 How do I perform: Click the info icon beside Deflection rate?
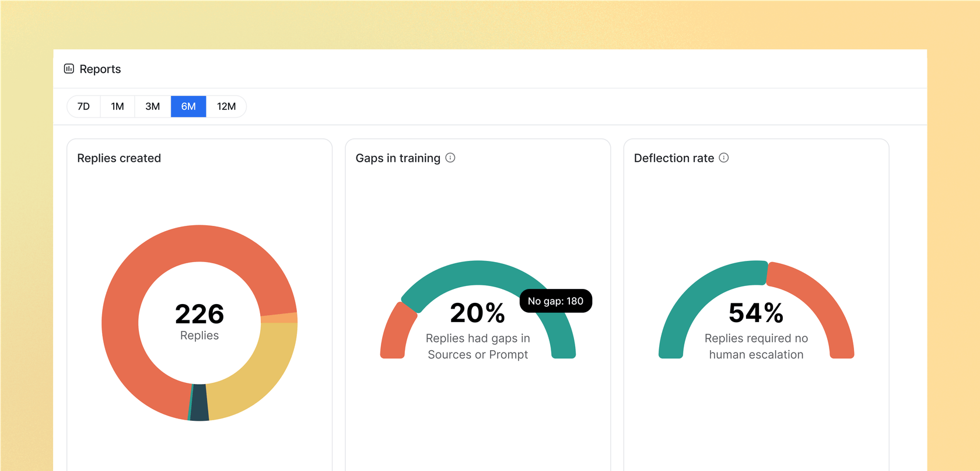(x=724, y=158)
